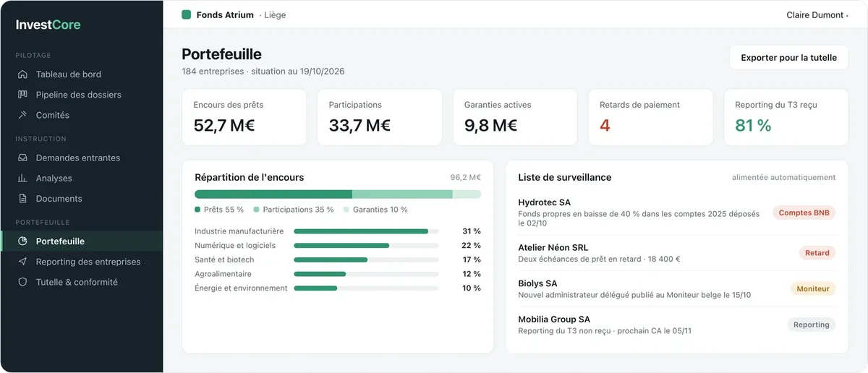Click the Garanties segment of stacked bar
The height and width of the screenshot is (373, 868).
click(467, 194)
